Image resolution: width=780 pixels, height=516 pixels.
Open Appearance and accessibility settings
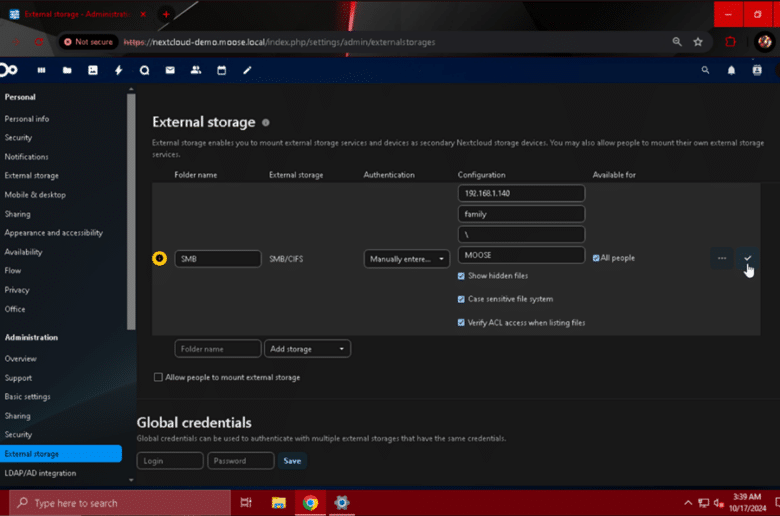tap(54, 233)
